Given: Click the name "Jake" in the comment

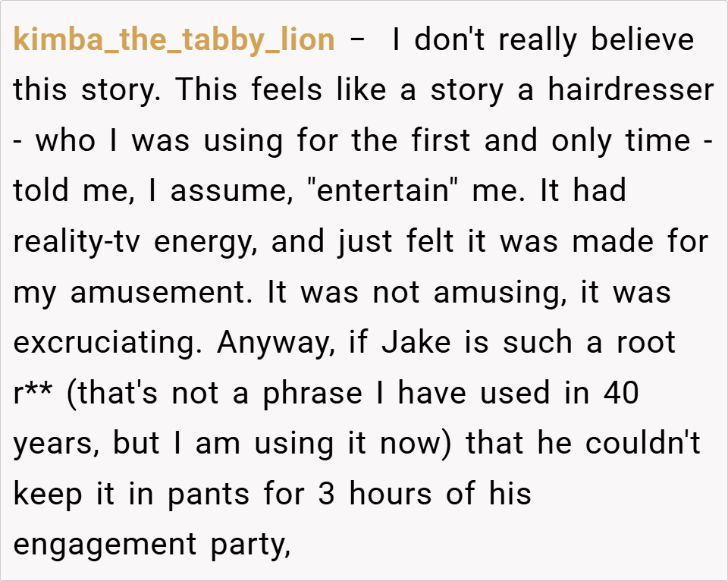Looking at the screenshot, I should (x=415, y=343).
